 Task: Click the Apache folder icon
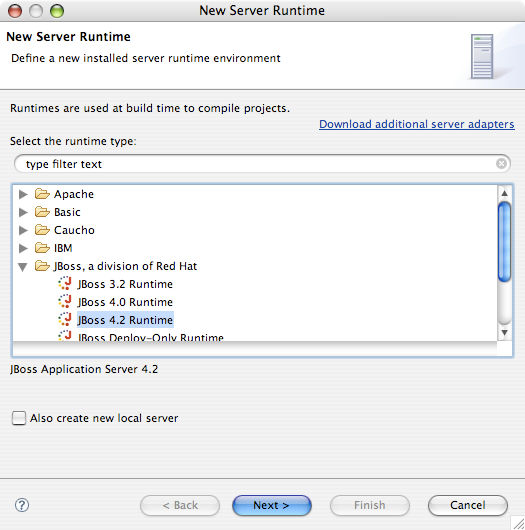pos(42,194)
